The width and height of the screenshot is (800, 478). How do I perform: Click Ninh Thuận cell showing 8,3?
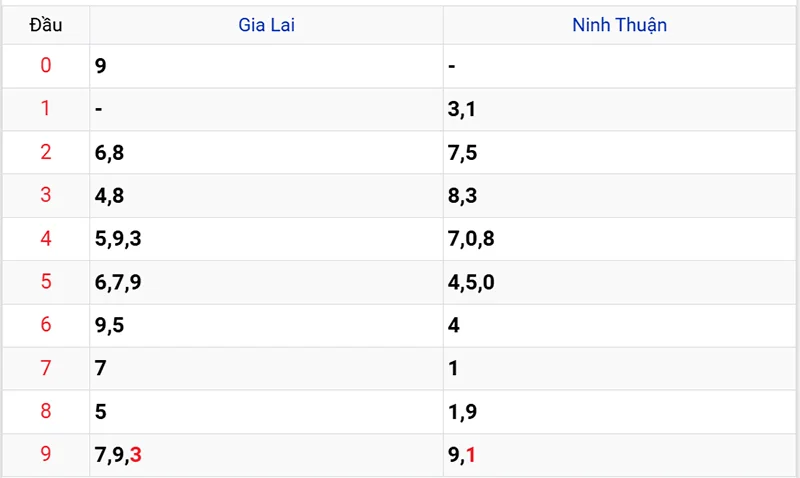[463, 195]
